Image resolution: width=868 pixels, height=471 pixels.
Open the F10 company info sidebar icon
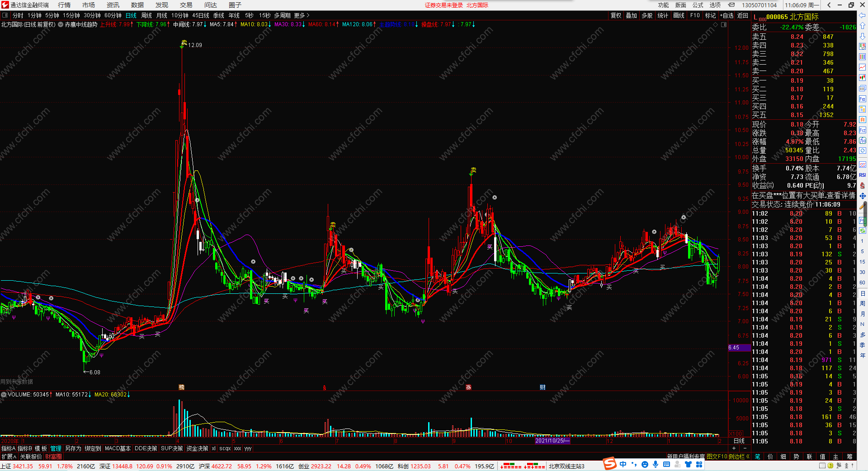863,99
